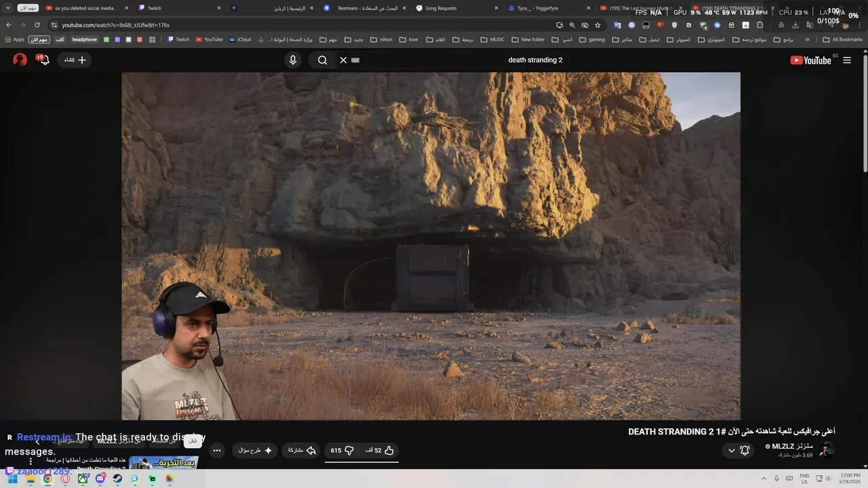
Task: Open Chrome from the taskbar
Action: click(x=47, y=479)
